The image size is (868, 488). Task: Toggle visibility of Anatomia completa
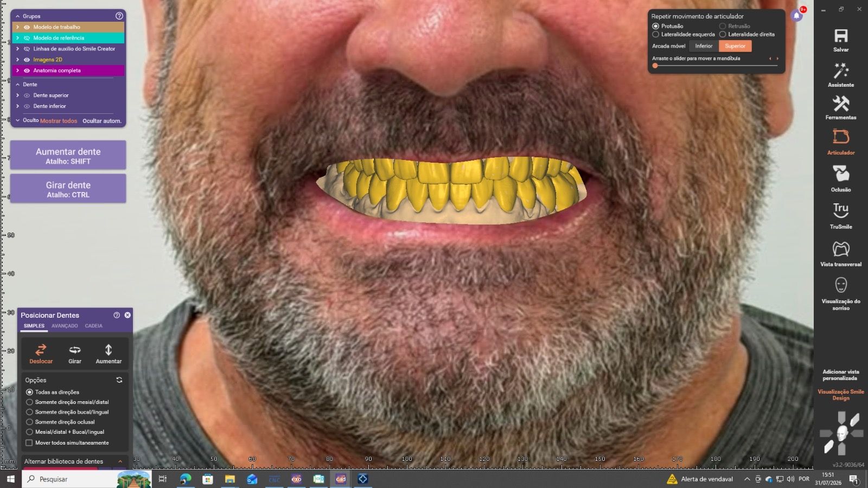(27, 70)
